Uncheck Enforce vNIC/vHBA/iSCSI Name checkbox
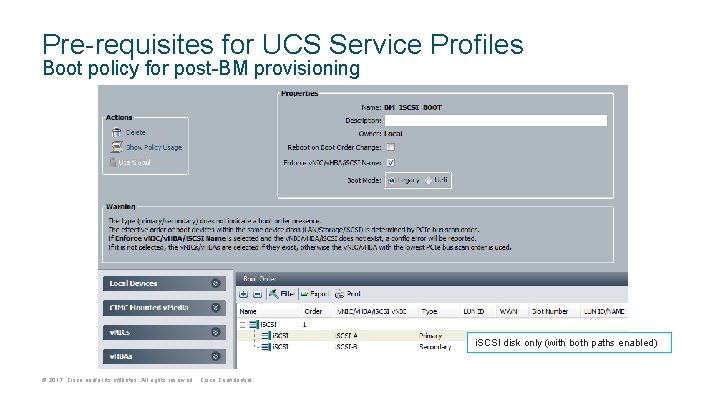 tap(390, 163)
